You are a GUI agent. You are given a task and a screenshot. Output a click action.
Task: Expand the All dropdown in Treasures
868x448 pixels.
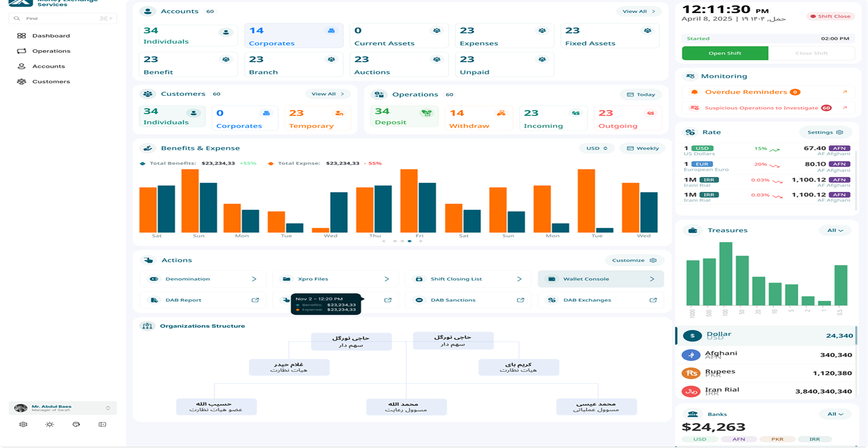click(x=834, y=230)
